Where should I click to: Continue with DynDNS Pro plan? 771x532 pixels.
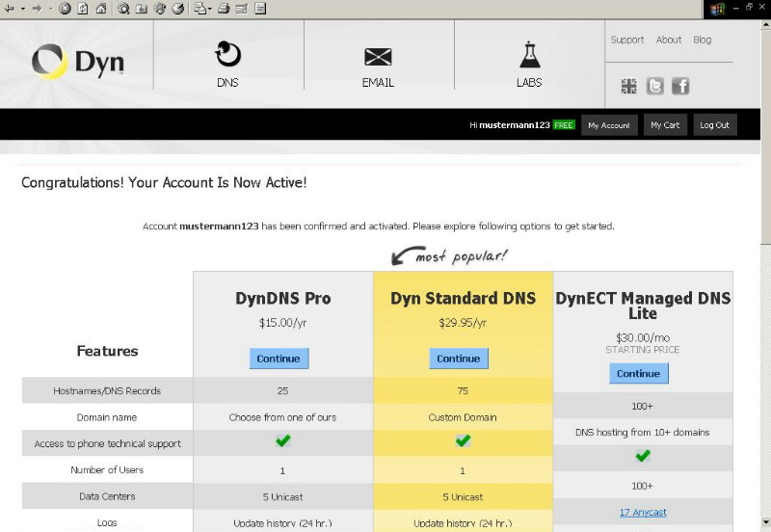[279, 359]
